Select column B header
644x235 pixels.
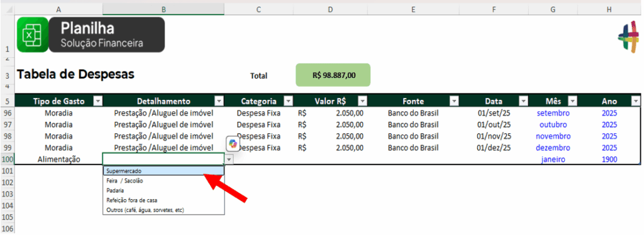click(164, 9)
